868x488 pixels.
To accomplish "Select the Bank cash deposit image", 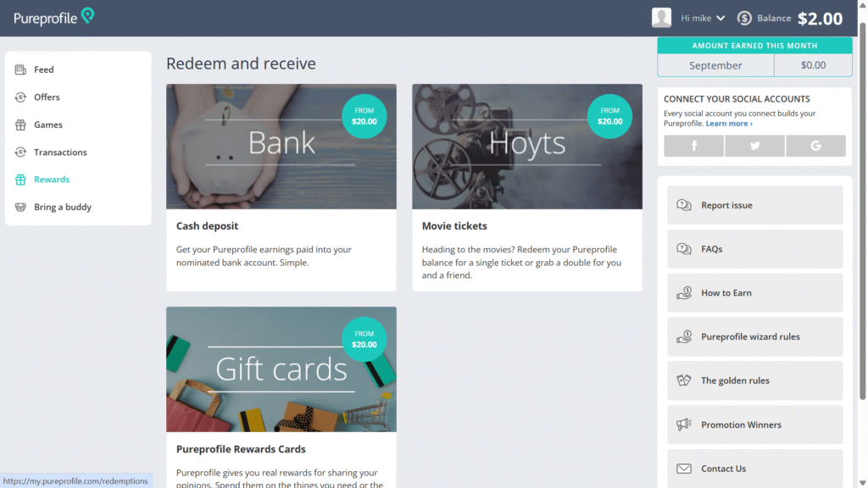I will tap(281, 146).
